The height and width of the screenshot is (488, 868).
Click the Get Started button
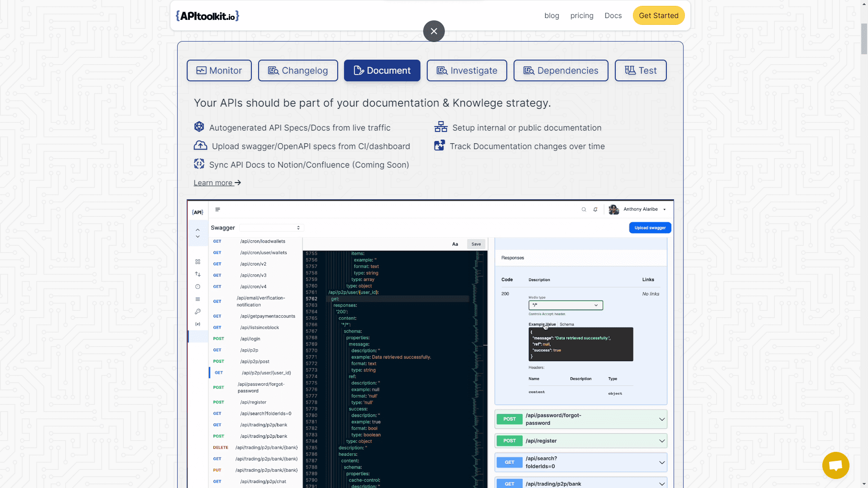point(658,16)
